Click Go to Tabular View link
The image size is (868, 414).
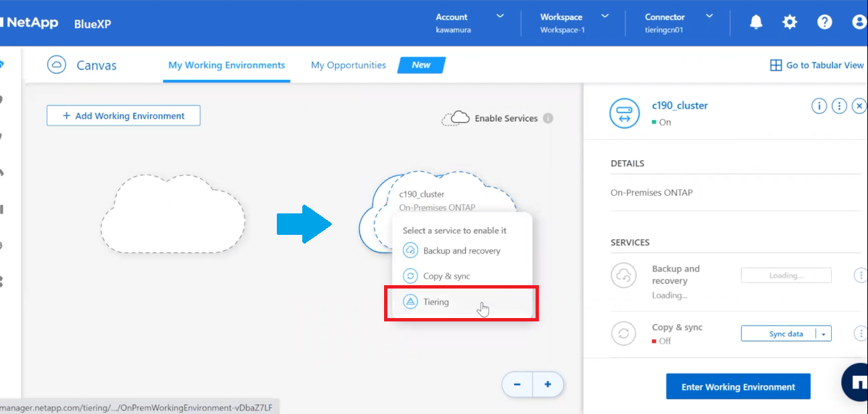pyautogui.click(x=825, y=65)
